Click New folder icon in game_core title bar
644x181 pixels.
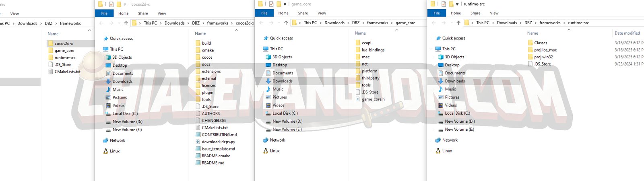(x=279, y=4)
